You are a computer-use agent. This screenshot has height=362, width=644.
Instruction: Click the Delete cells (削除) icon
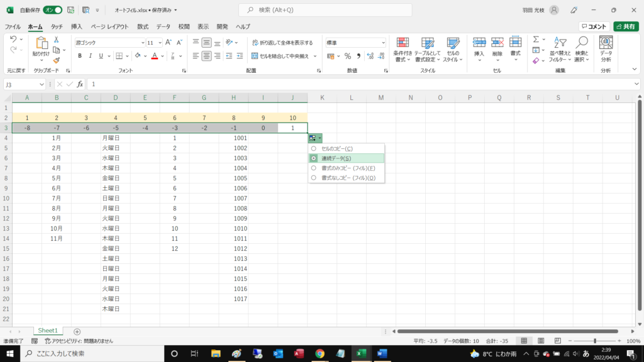point(497,43)
